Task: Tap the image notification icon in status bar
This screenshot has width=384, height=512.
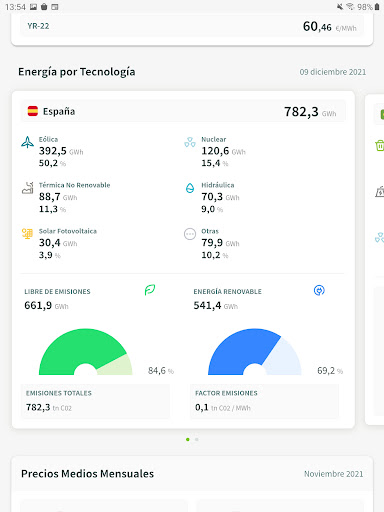Action: coord(33,7)
